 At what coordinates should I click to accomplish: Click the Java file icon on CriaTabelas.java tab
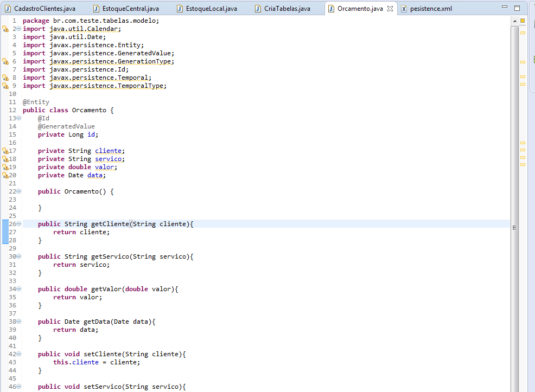click(x=258, y=9)
